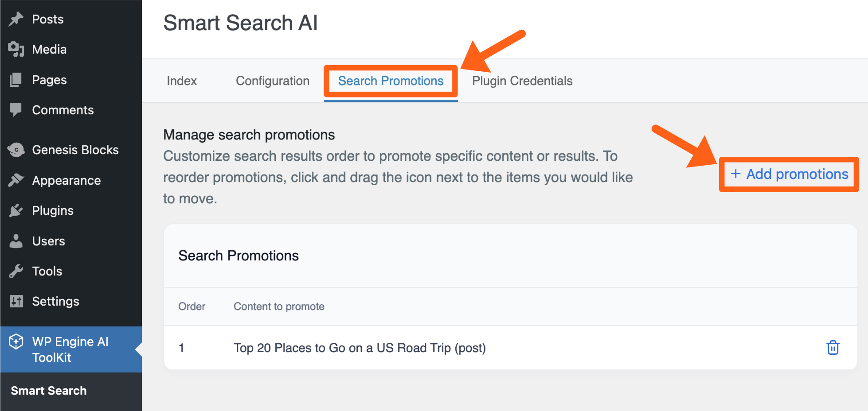This screenshot has width=868, height=411.
Task: Click the WP Engine AI Toolkit icon
Action: [16, 341]
